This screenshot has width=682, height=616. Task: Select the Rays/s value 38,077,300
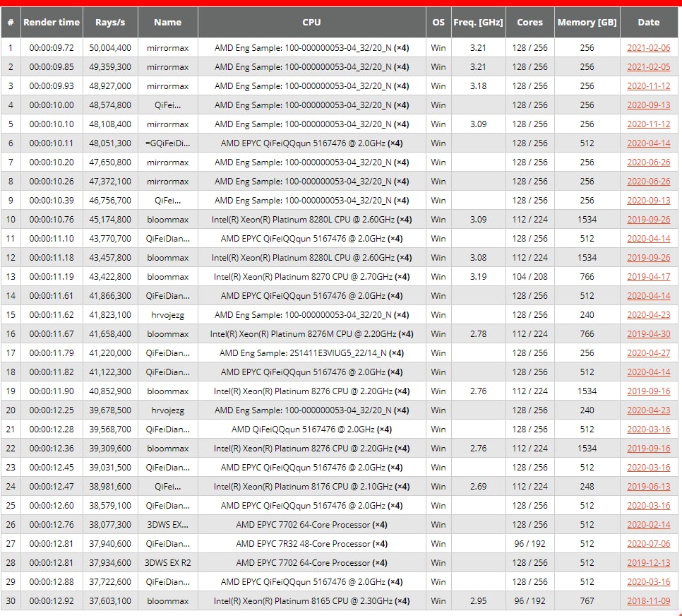(x=110, y=525)
